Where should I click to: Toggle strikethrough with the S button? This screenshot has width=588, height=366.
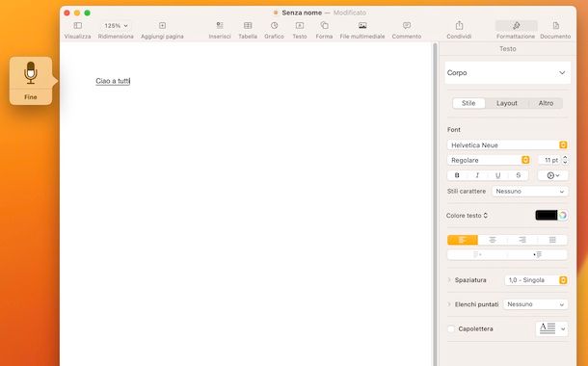coord(519,175)
